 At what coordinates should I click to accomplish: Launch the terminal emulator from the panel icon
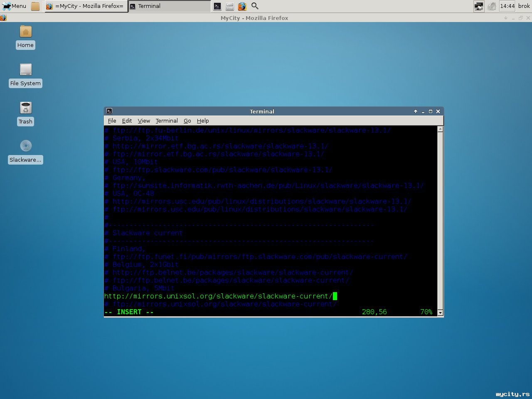pos(217,6)
